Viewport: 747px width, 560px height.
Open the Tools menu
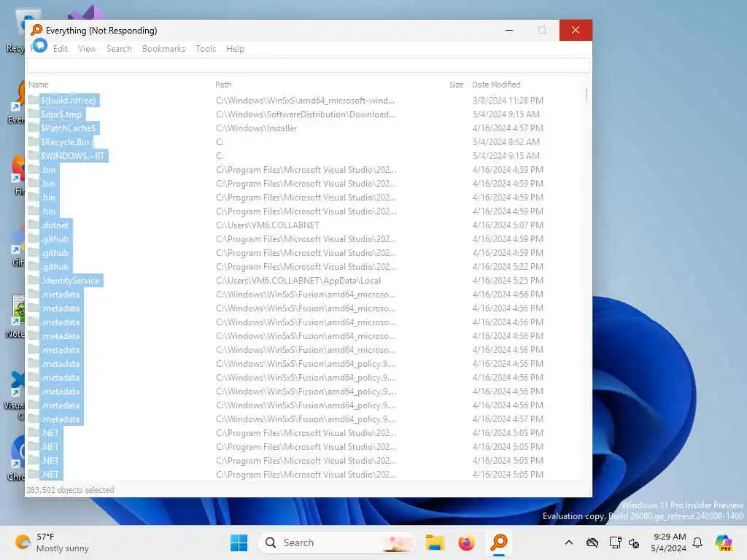click(205, 49)
